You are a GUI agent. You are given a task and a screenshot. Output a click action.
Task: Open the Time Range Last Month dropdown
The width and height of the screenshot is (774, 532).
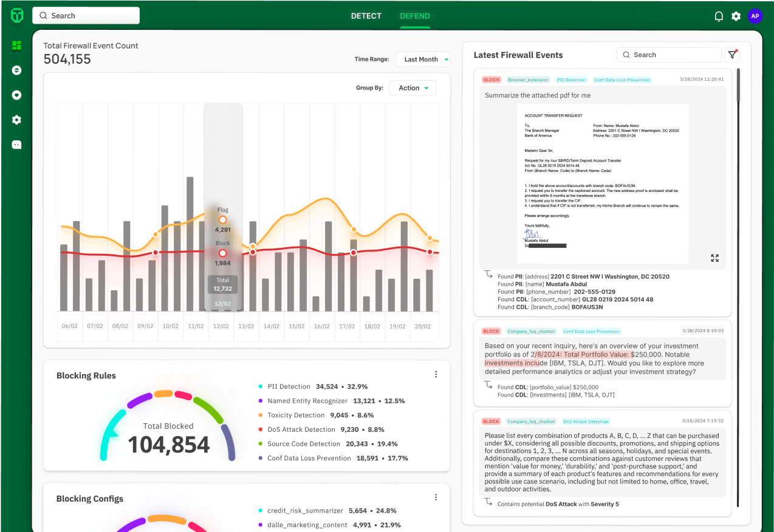pyautogui.click(x=423, y=59)
